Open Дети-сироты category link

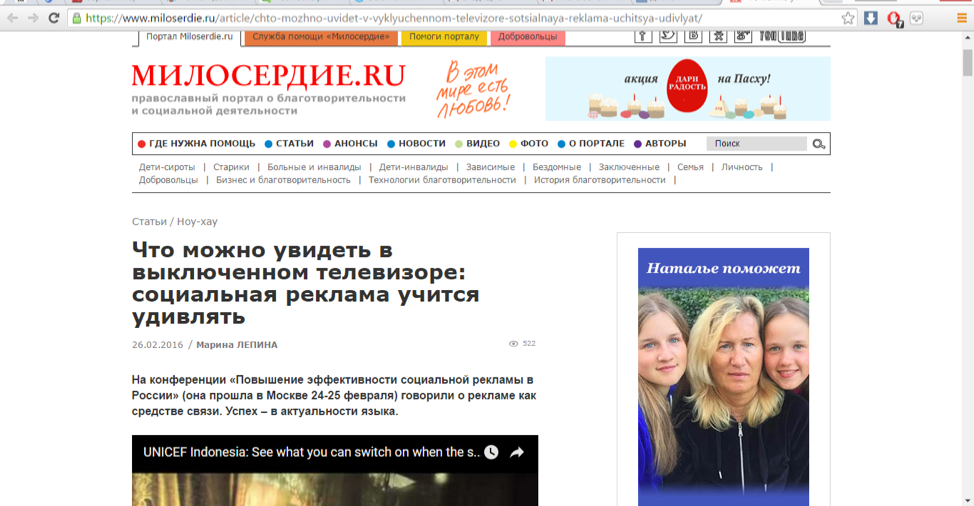167,167
